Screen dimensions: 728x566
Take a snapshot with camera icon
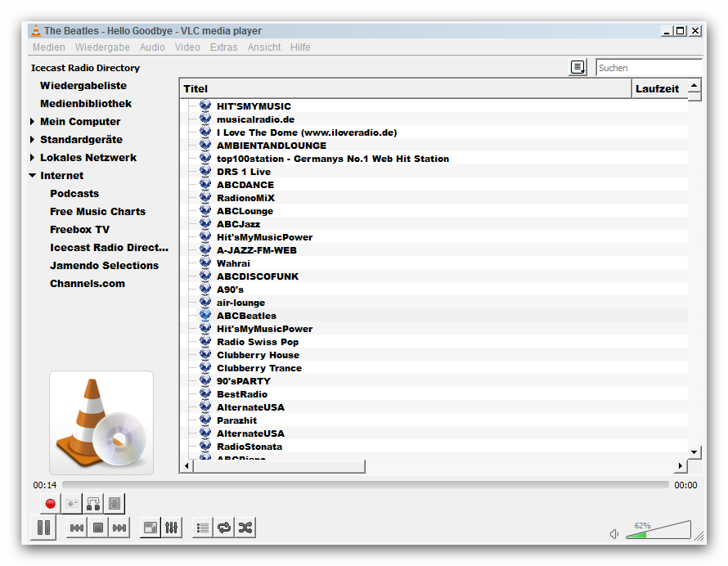tap(71, 504)
